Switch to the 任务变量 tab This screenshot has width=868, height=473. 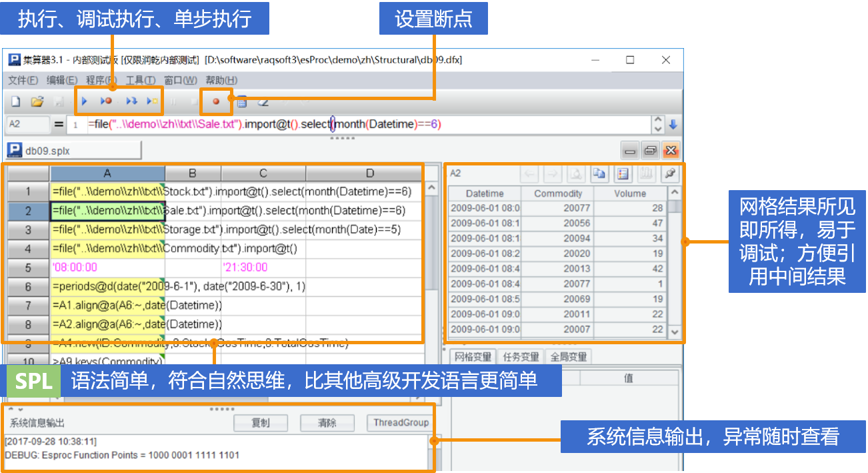tap(521, 357)
